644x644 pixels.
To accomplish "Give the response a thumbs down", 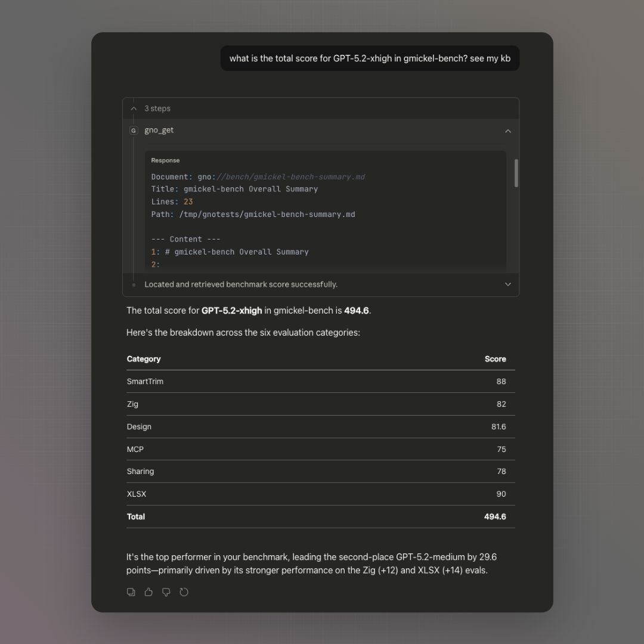I will 166,592.
